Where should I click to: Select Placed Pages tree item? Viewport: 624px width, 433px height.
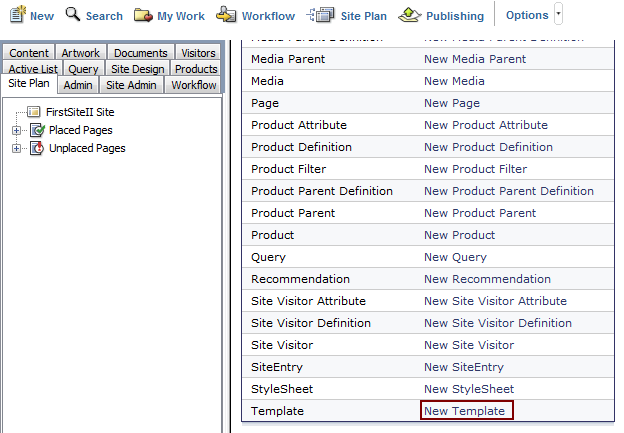(80, 130)
